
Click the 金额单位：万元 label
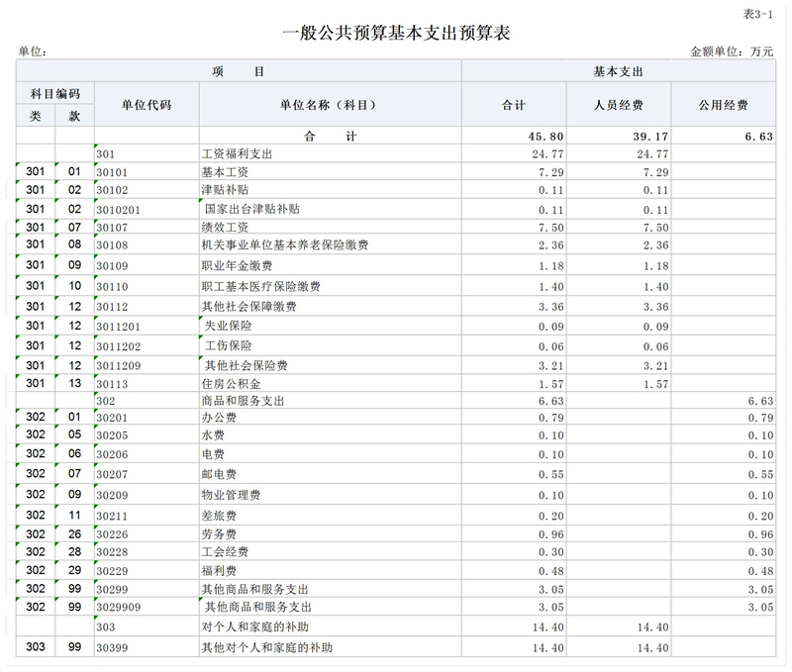(x=731, y=51)
